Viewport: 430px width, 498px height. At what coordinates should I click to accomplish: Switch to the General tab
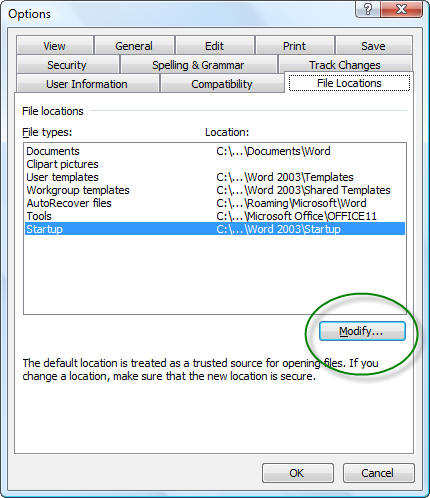click(134, 46)
